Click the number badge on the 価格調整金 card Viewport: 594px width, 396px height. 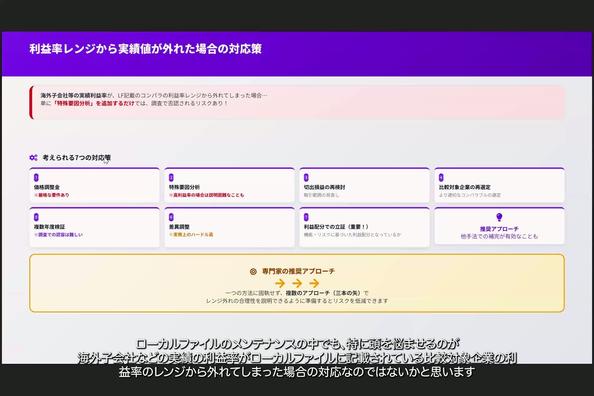[36, 177]
